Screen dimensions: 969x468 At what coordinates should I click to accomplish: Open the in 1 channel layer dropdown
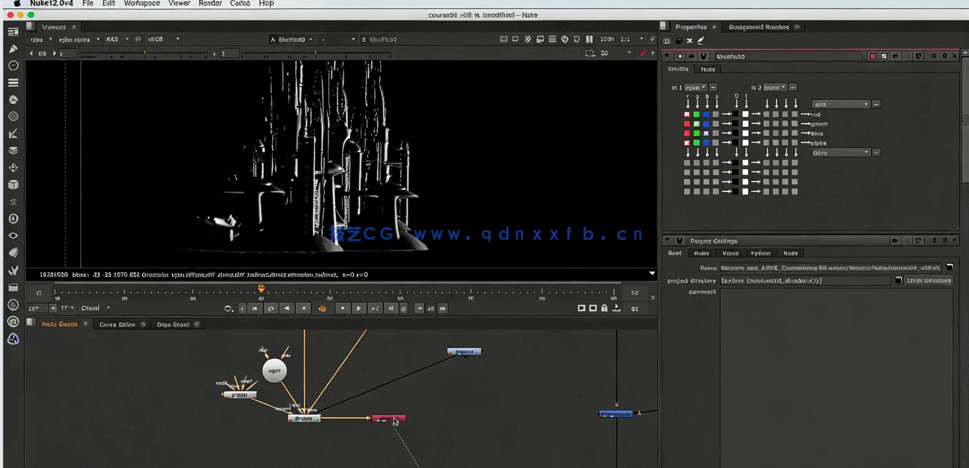point(695,88)
